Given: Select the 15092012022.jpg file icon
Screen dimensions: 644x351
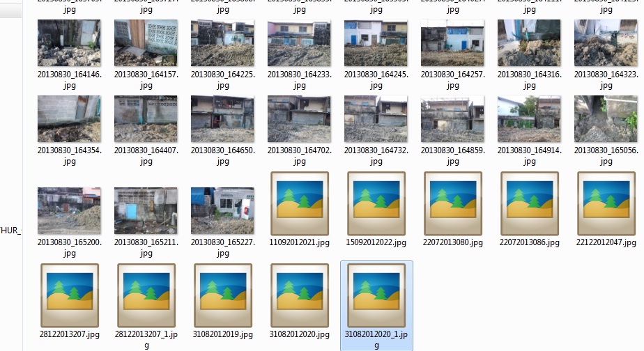Looking at the screenshot, I should coord(376,203).
